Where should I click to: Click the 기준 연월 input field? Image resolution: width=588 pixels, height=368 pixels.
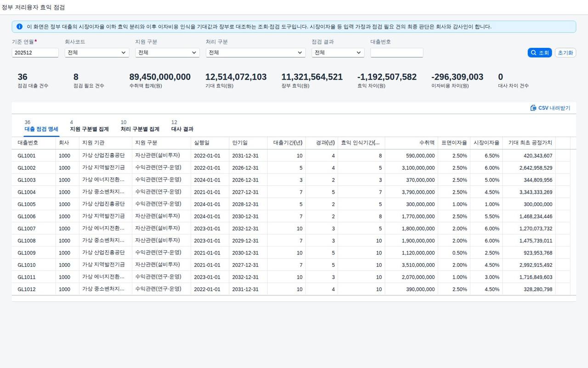35,53
